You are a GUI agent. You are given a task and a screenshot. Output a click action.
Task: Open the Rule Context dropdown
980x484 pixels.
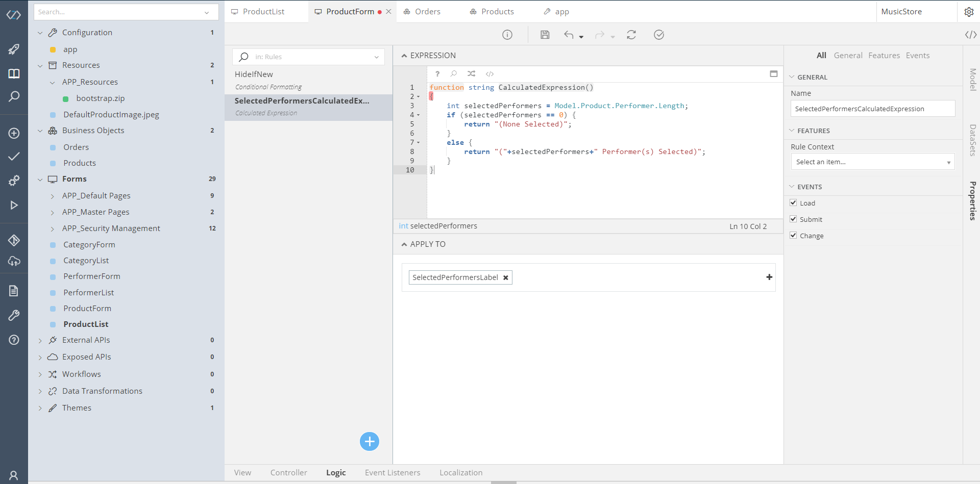(x=872, y=162)
